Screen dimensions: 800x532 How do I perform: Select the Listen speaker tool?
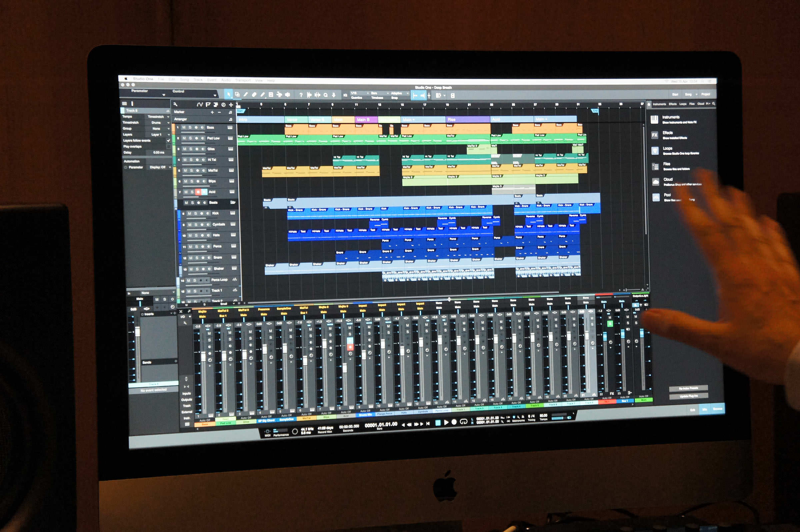[287, 95]
